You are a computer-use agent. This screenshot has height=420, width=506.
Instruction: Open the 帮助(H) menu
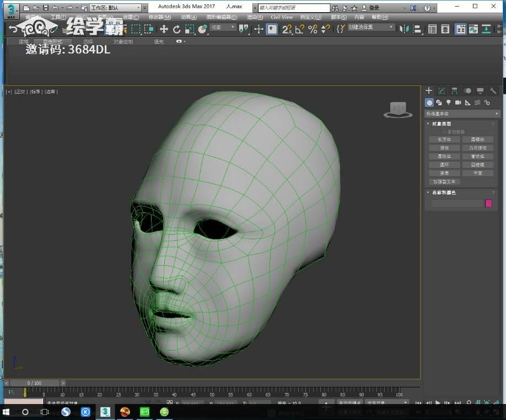[380, 17]
